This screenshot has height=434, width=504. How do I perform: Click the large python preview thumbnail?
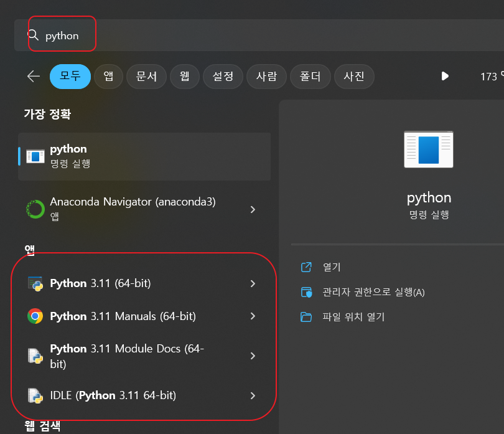429,149
